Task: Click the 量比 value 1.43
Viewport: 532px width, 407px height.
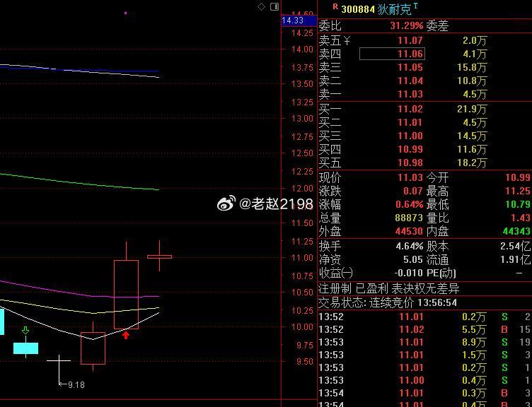Action: (x=521, y=218)
